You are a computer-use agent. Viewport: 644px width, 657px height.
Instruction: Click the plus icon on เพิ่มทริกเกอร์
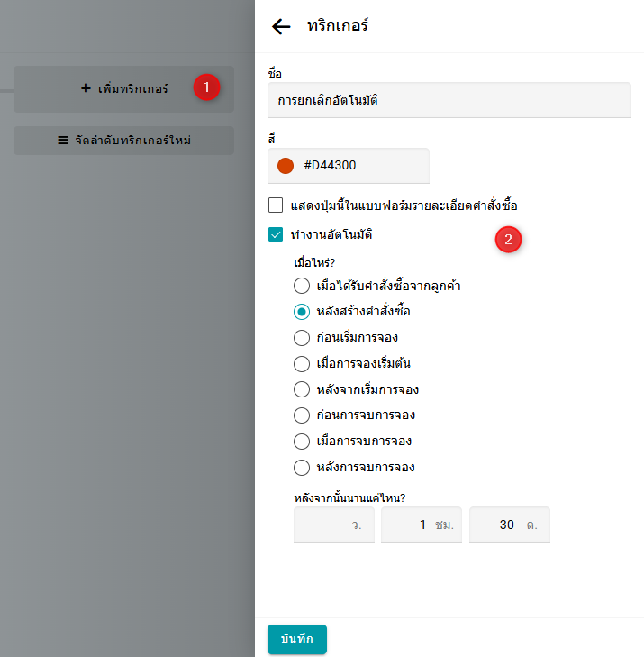86,88
